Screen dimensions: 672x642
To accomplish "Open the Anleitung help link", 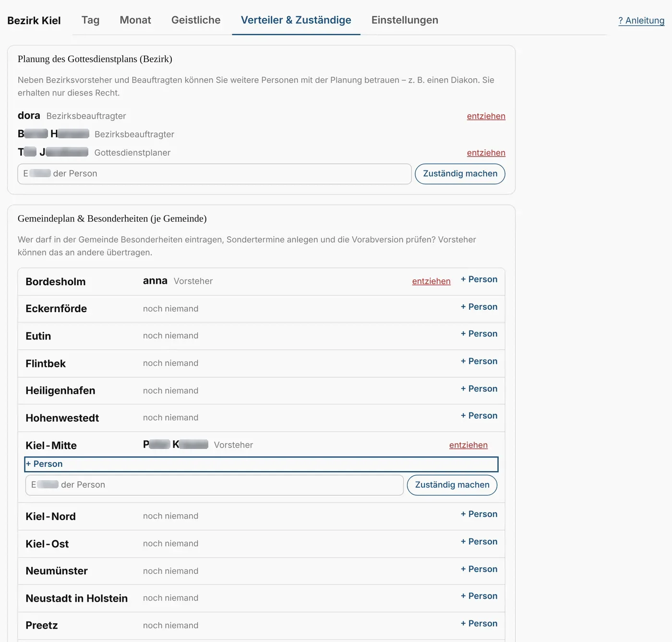I will point(641,21).
